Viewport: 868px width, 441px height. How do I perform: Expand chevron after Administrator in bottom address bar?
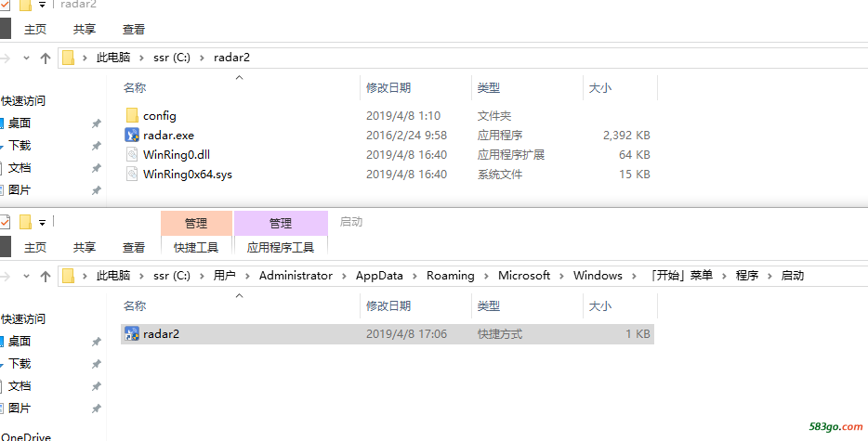pyautogui.click(x=345, y=276)
